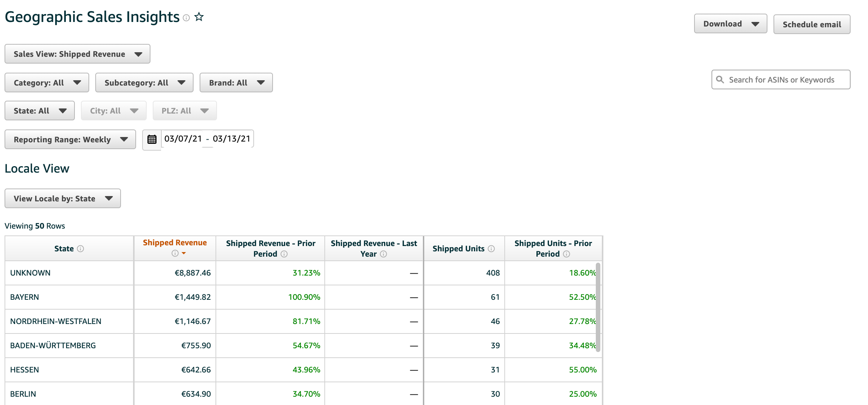Click the magnifier icon in the search box
This screenshot has width=868, height=405.
click(720, 79)
